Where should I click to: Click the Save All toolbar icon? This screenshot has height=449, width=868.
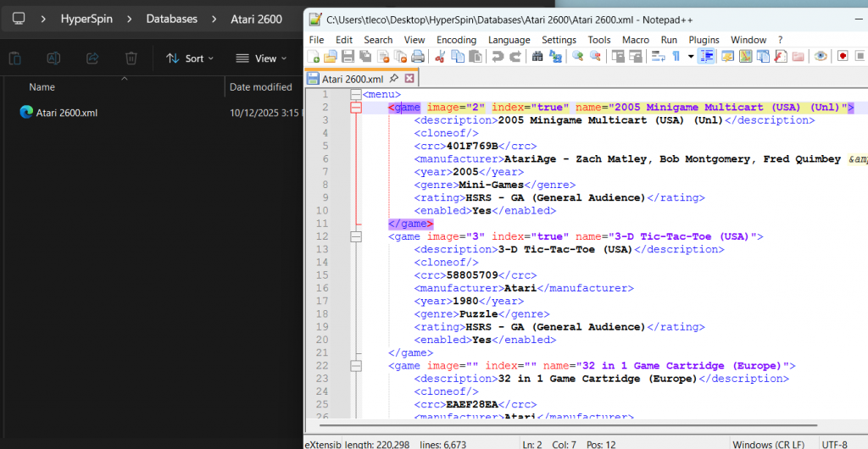[x=365, y=57]
